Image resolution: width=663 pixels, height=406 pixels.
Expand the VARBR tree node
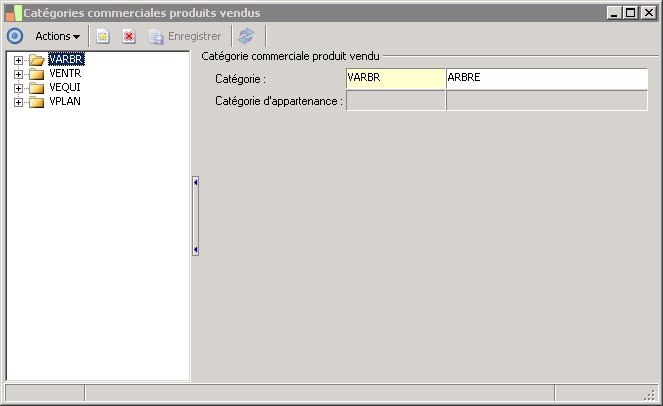18,60
